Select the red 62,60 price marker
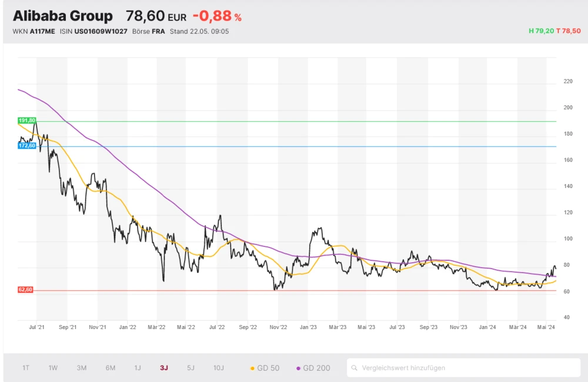This screenshot has width=588, height=382. point(25,290)
